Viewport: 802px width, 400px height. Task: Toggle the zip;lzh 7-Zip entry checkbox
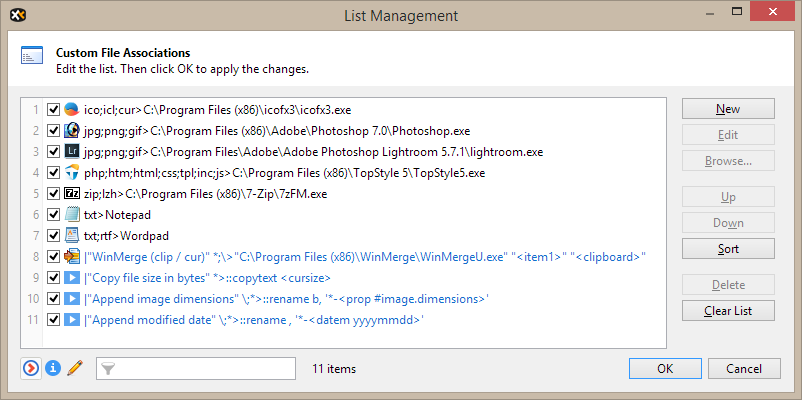(x=53, y=193)
